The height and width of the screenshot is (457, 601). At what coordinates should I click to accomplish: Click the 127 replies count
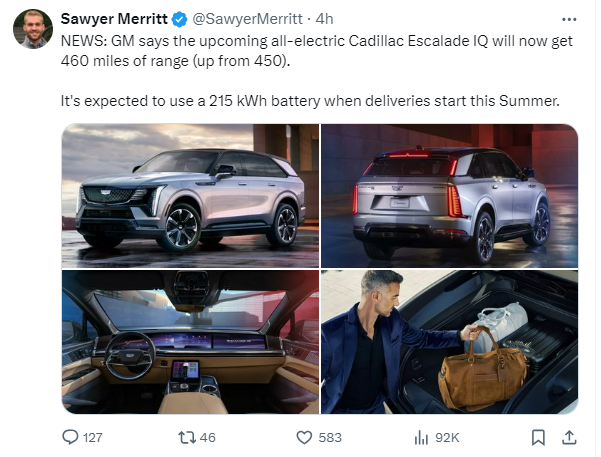93,437
